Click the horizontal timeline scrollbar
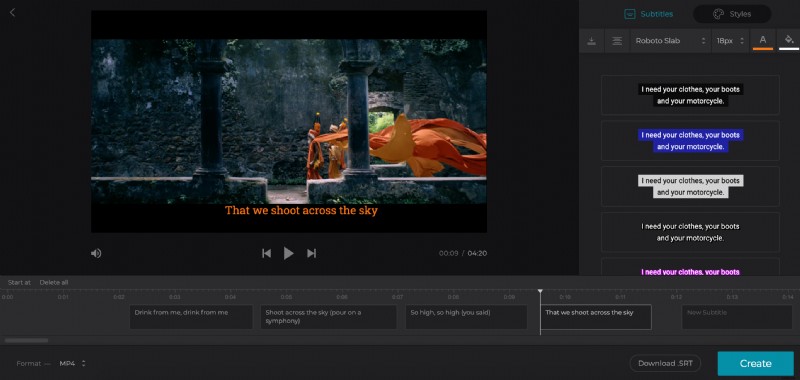Screen dimensions: 800x380 pos(27,340)
